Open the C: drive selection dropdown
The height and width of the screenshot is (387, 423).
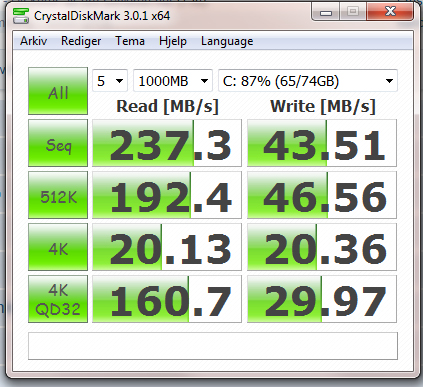coord(308,81)
